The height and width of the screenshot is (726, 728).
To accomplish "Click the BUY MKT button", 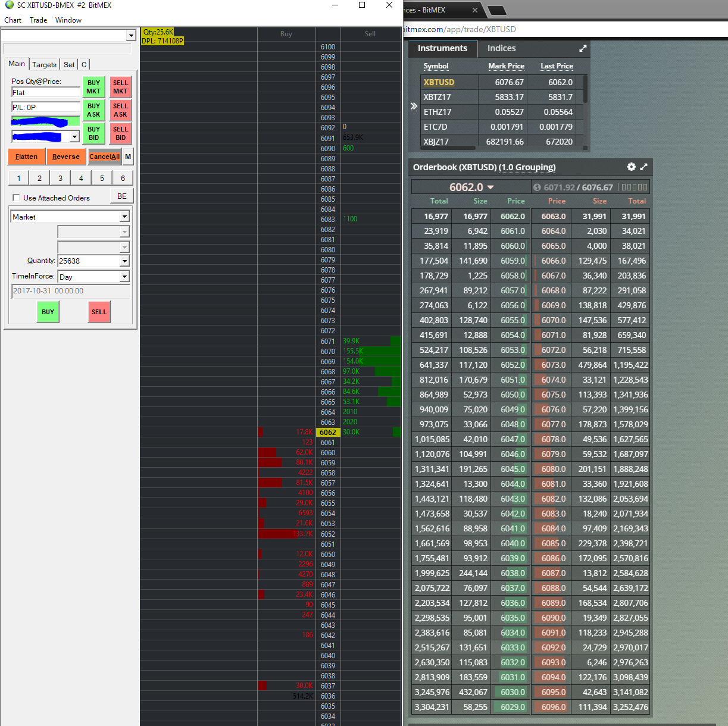I will coord(93,87).
